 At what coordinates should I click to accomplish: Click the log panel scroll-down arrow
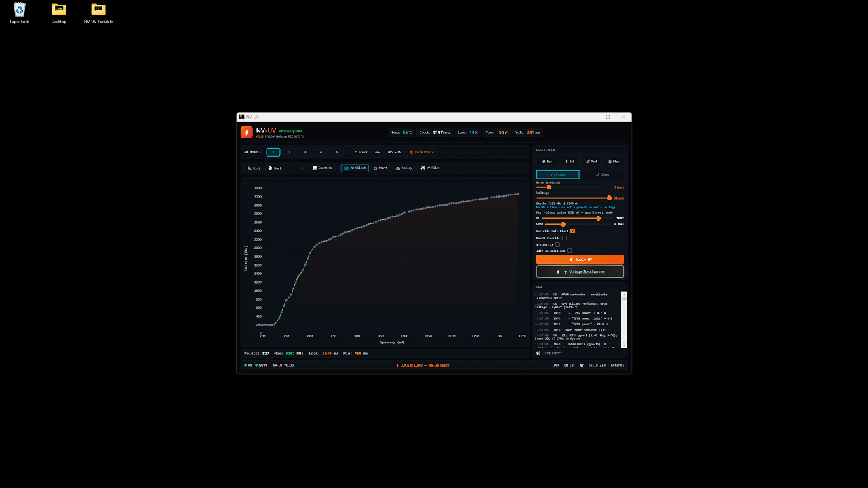point(625,345)
